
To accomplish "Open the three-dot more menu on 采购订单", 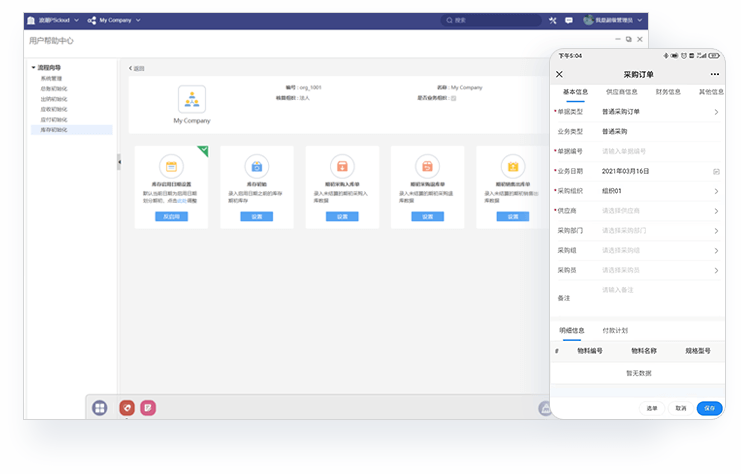I will (x=715, y=74).
